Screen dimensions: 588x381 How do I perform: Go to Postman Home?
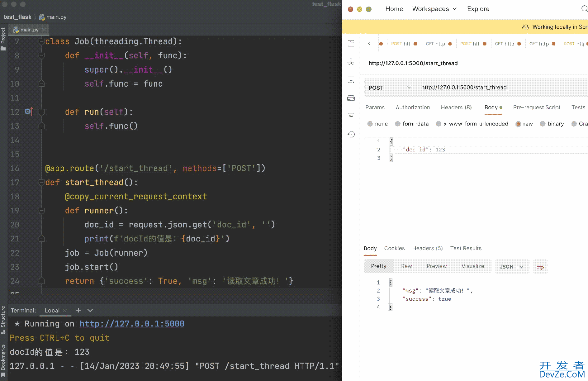pyautogui.click(x=394, y=9)
